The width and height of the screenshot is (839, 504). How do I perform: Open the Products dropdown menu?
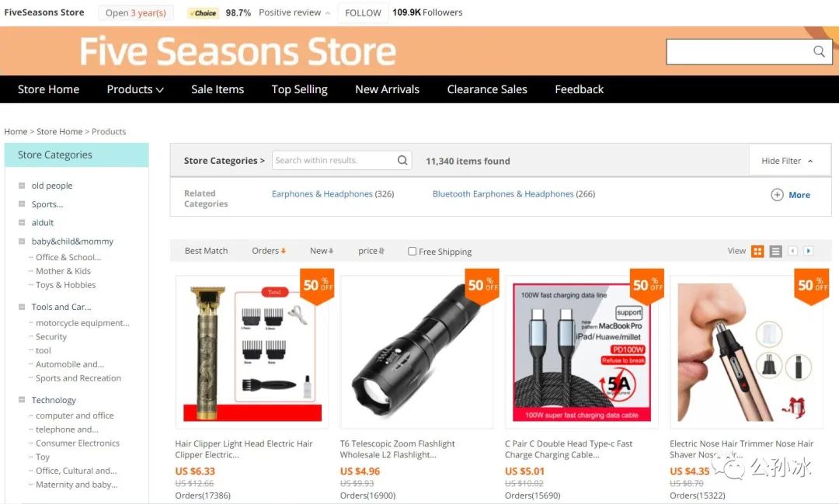[135, 89]
